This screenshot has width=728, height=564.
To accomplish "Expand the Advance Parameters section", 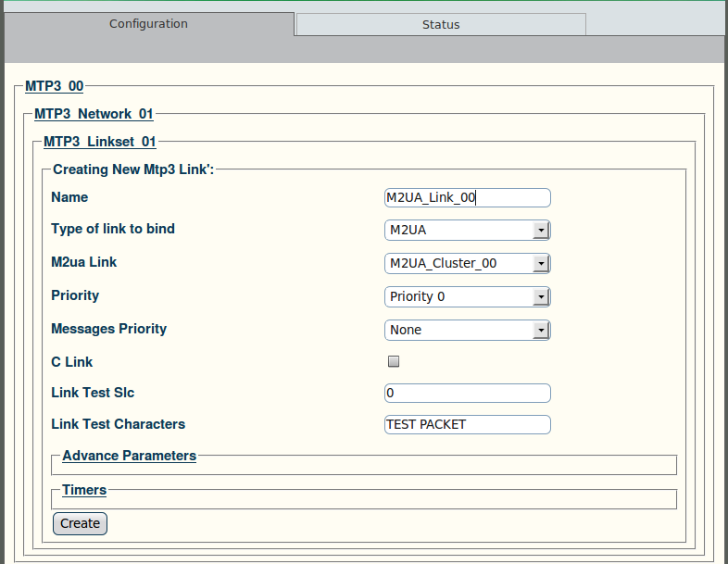I will (129, 456).
